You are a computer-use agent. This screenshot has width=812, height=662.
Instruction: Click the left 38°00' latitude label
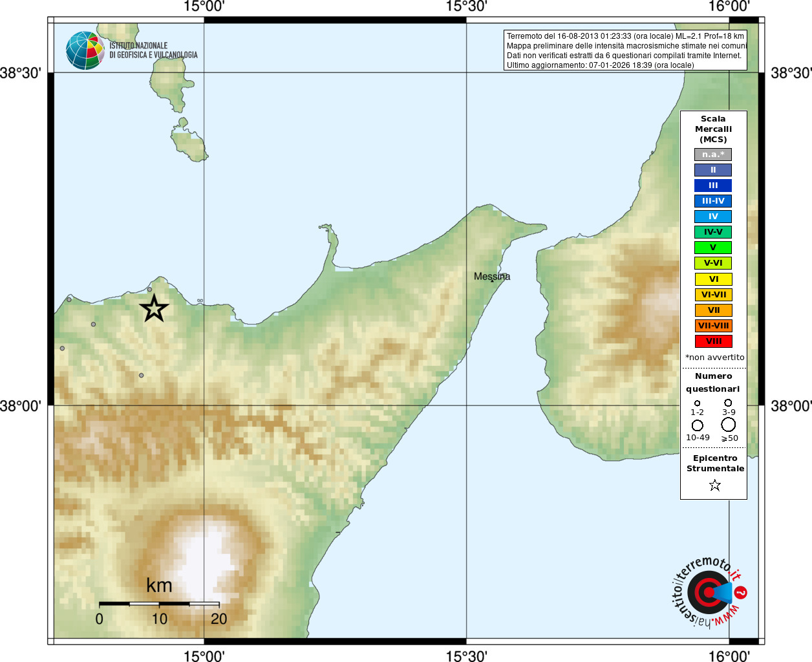(x=21, y=405)
